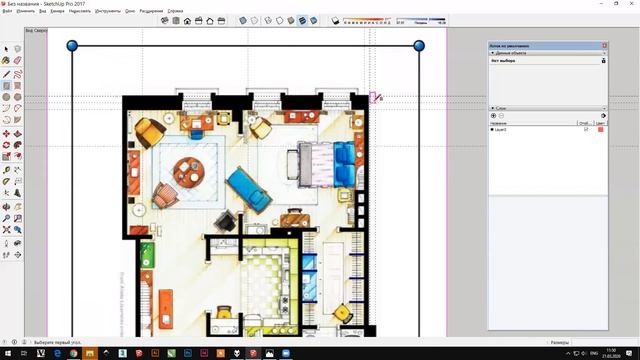Toggle Back Edges style
This screenshot has height=360, width=640.
click(x=254, y=20)
